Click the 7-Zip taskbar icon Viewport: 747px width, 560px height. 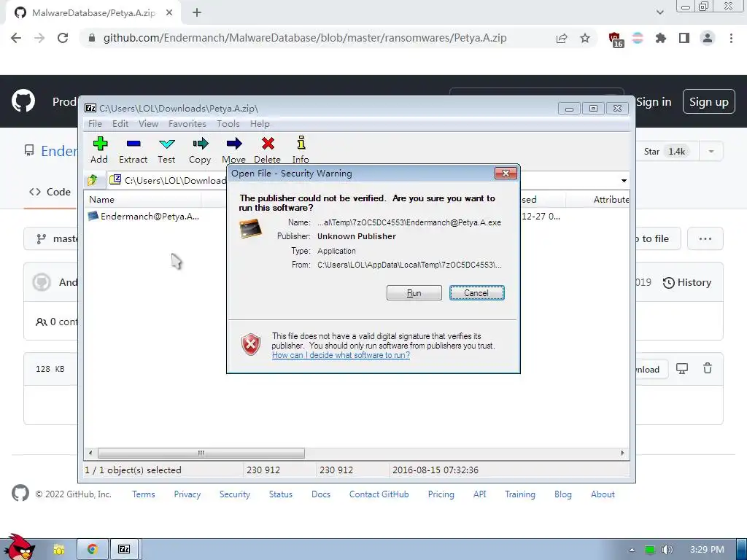coord(124,550)
